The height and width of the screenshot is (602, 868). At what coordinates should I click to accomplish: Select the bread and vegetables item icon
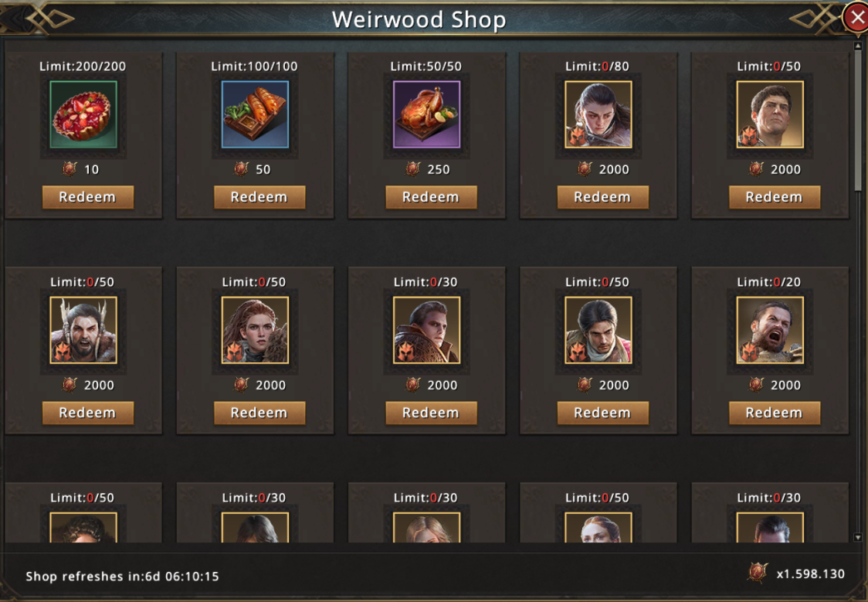tap(255, 114)
